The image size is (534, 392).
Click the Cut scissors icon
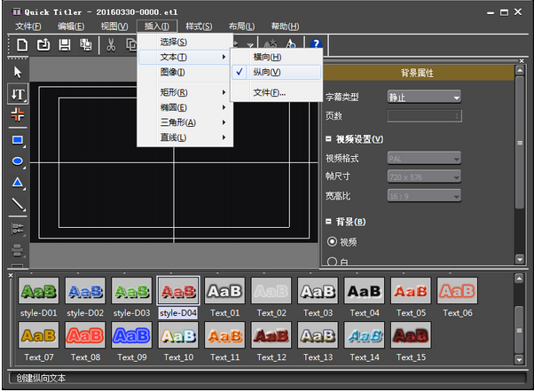111,44
